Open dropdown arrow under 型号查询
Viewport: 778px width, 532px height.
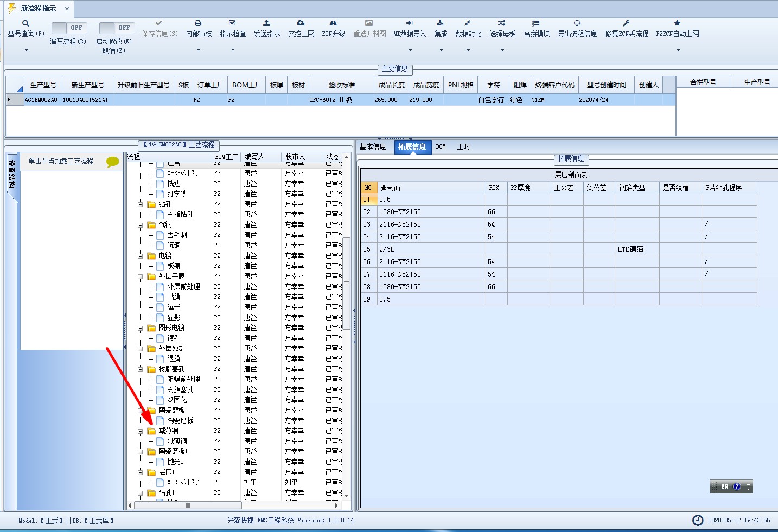tap(26, 50)
